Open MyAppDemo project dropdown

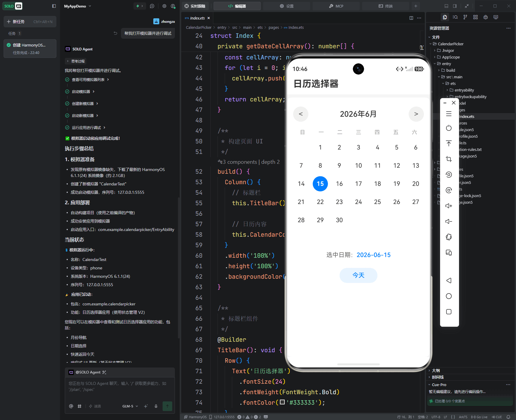77,6
